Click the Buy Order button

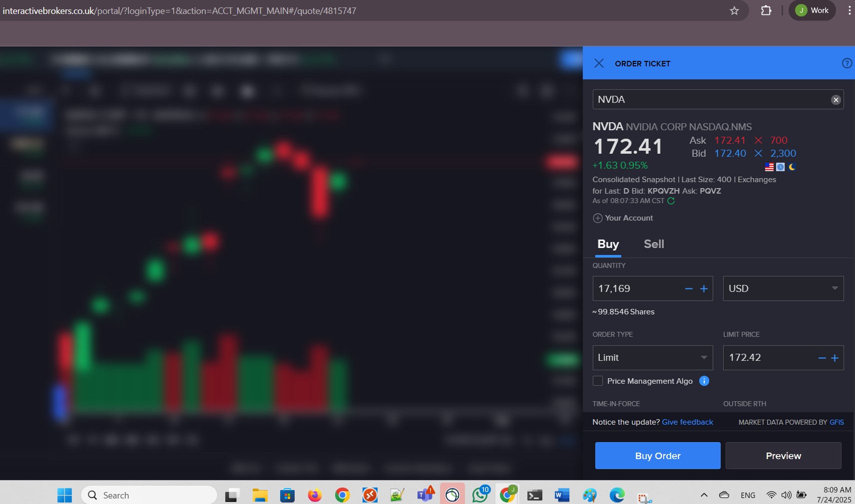tap(658, 456)
